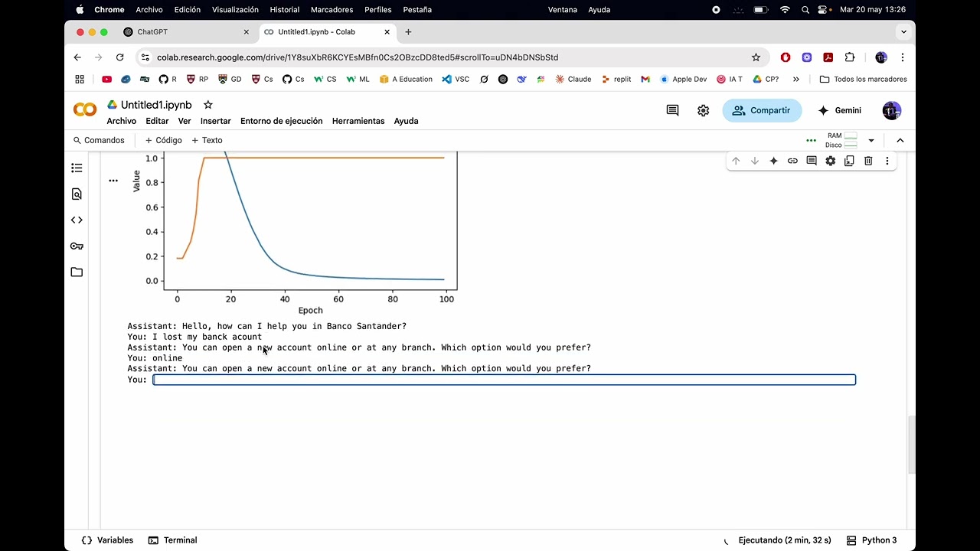Copy link to cell icon
The height and width of the screenshot is (551, 980).
point(792,161)
